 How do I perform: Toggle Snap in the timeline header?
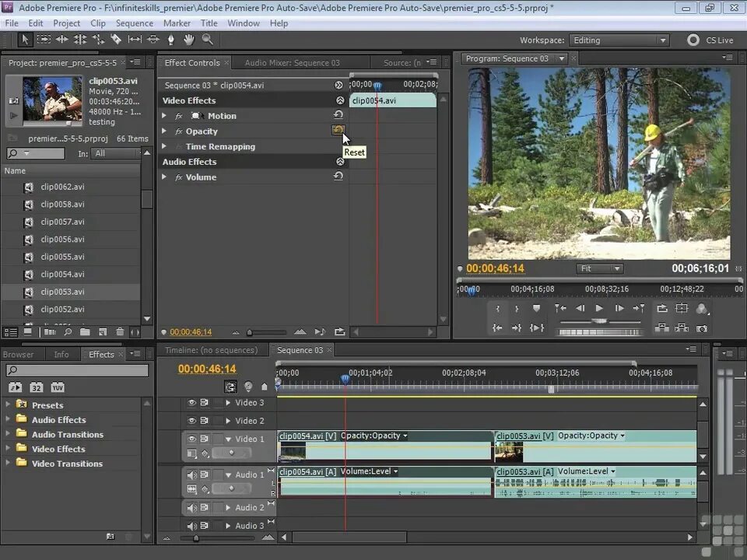point(230,387)
